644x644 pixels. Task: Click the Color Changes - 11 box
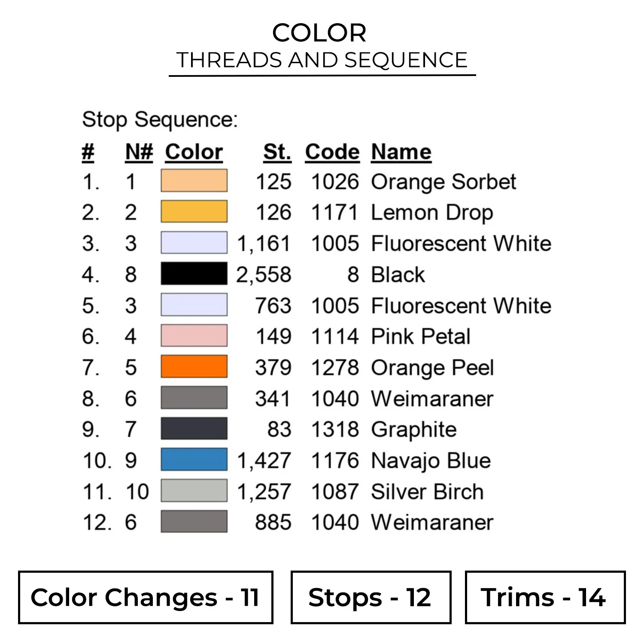tap(146, 597)
